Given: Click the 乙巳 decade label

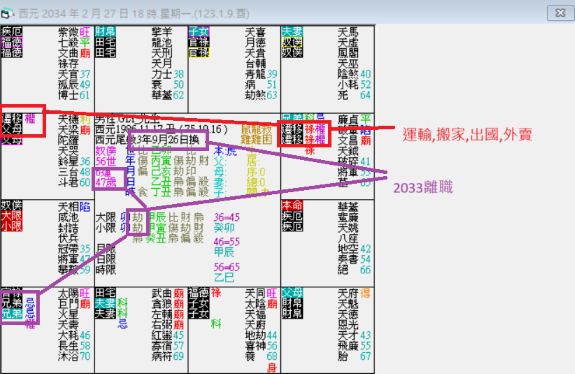Looking at the screenshot, I should pos(224,278).
